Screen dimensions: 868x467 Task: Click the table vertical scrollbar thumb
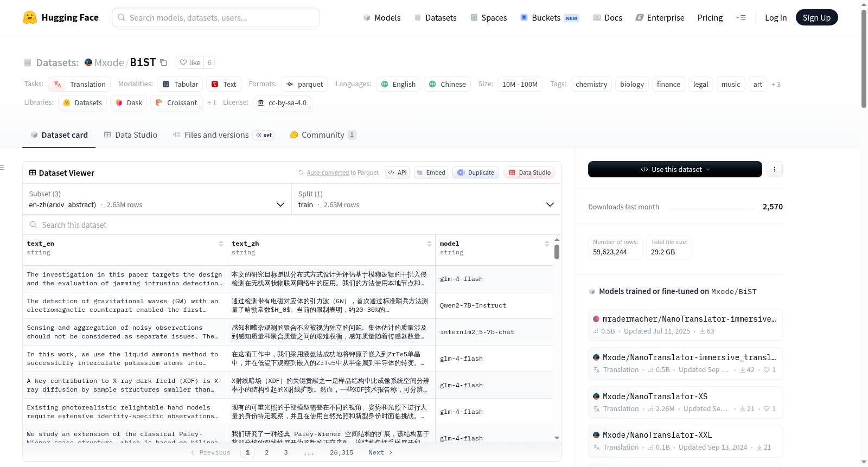click(557, 252)
